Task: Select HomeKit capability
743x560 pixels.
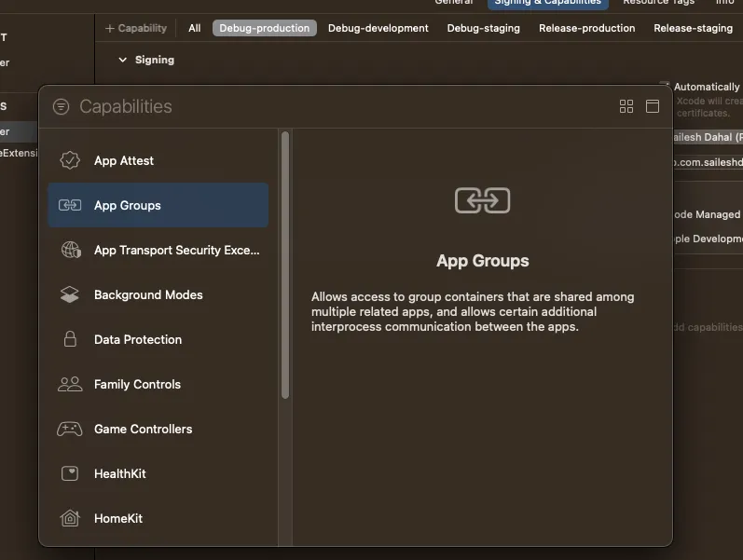Action: pos(158,518)
